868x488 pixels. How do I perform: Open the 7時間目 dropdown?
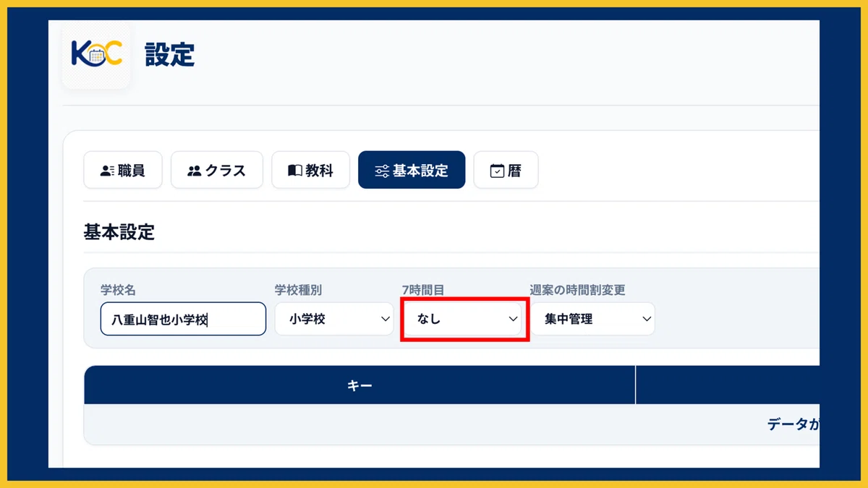pyautogui.click(x=462, y=319)
